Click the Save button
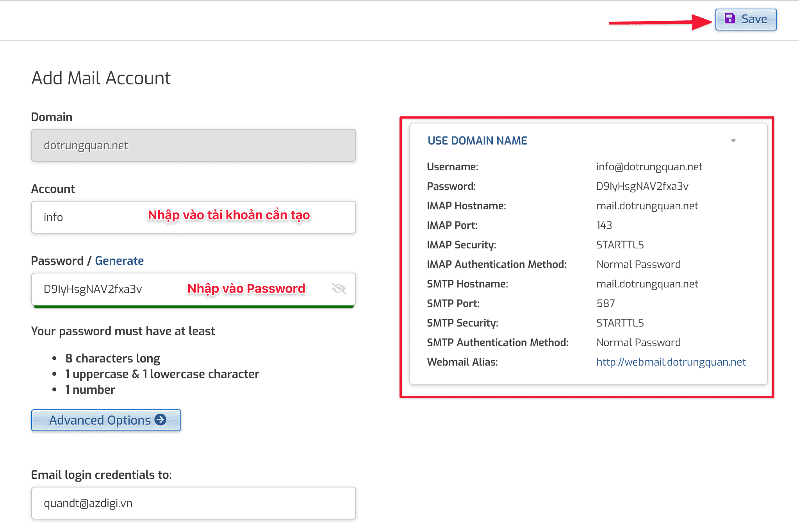The height and width of the screenshot is (532, 799). [x=745, y=19]
